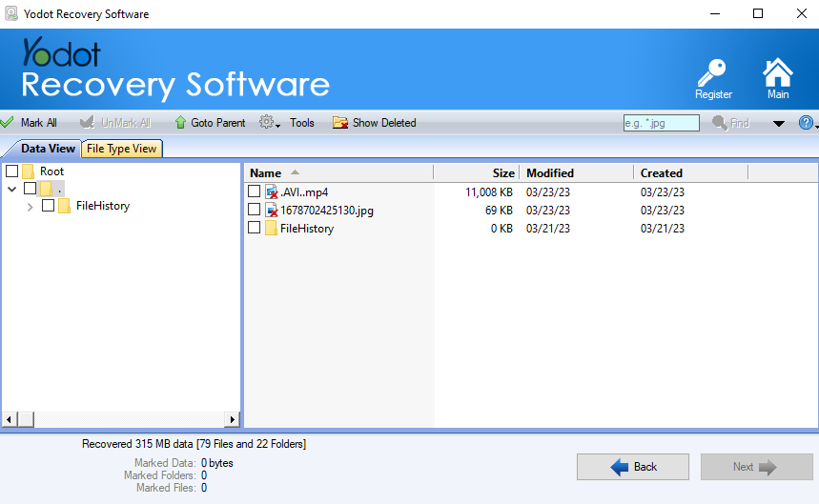Click the Yodot app icon in title bar

(11, 13)
